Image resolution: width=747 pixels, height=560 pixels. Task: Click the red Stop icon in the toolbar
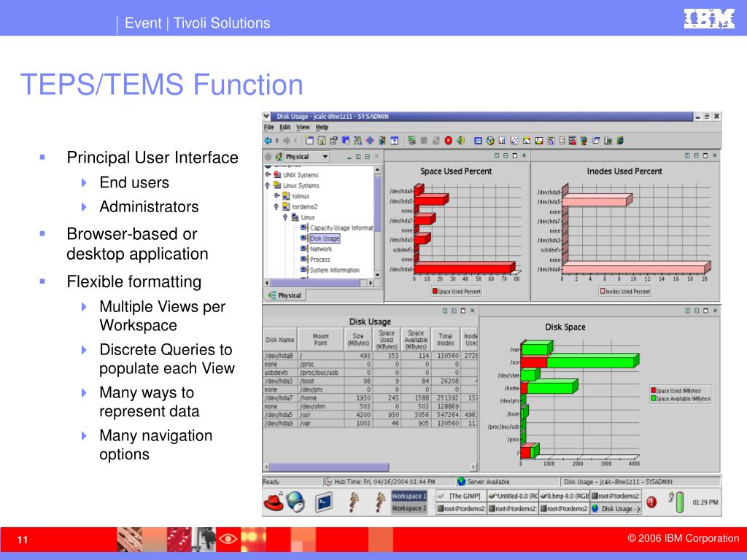449,141
